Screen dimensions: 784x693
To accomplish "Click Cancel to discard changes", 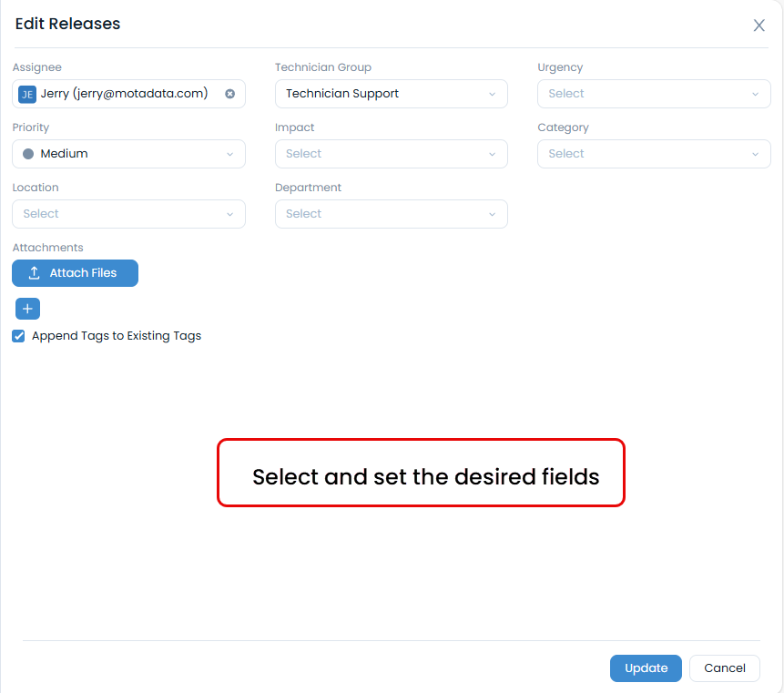I will 724,668.
